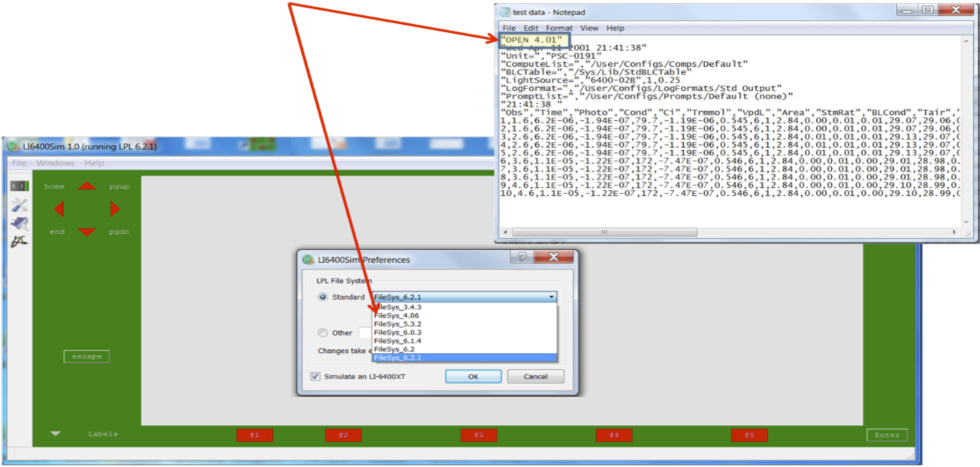Choose FileSys_6.2 from the list
The height and width of the screenshot is (467, 980).
pyautogui.click(x=464, y=349)
